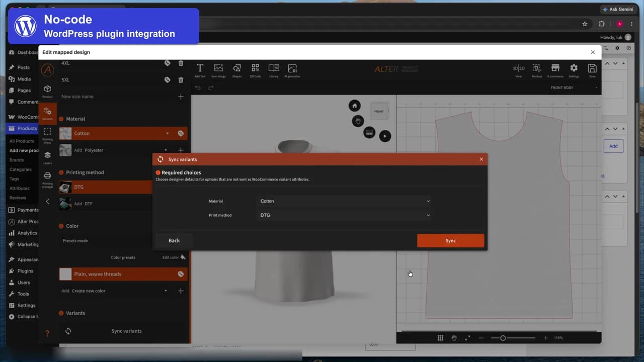The image size is (644, 362).
Task: Click the Add button in WordPress panel
Action: point(613,146)
